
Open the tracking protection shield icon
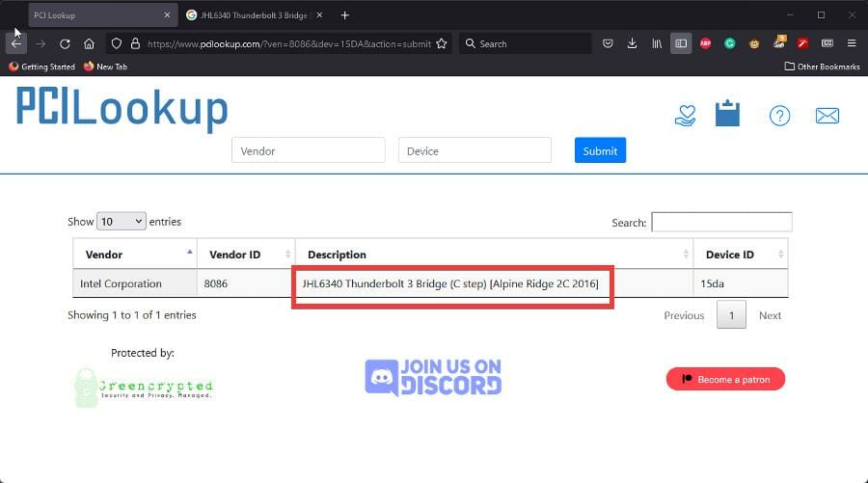tap(117, 43)
